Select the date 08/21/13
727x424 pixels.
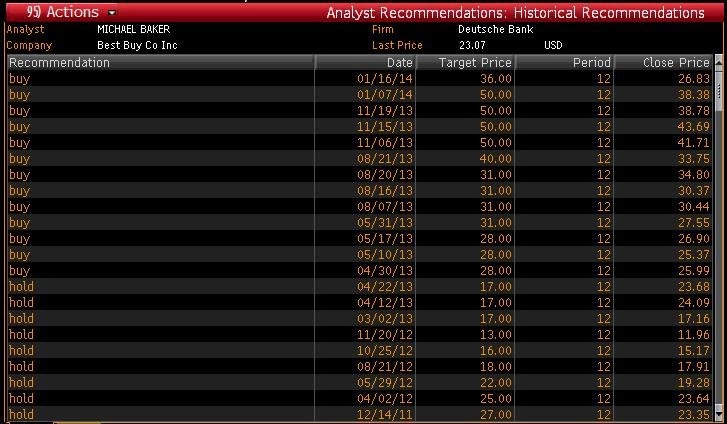(385, 159)
